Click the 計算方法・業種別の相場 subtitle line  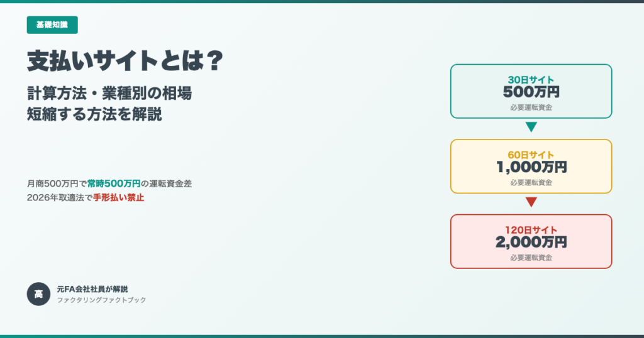(109, 93)
